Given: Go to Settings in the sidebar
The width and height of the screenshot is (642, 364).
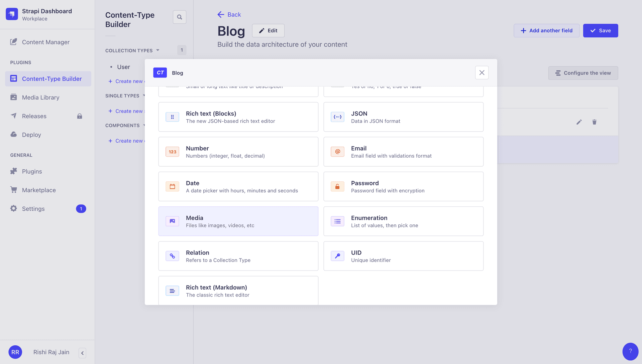Looking at the screenshot, I should [33, 209].
